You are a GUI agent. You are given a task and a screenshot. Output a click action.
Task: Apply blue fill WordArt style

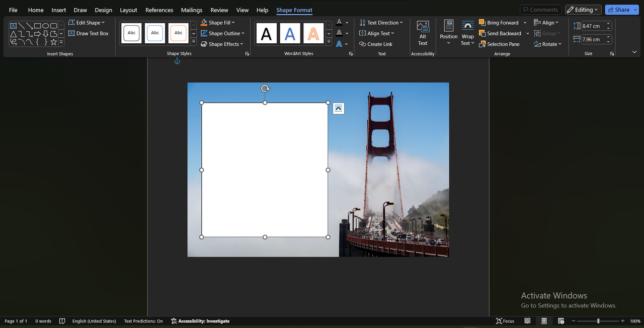pyautogui.click(x=290, y=33)
